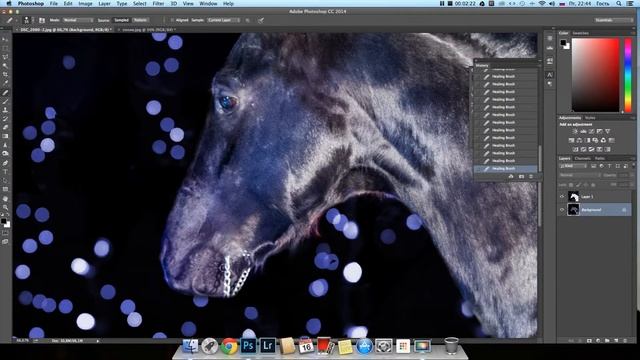
Task: Select the Crop tool
Action: pyautogui.click(x=5, y=74)
